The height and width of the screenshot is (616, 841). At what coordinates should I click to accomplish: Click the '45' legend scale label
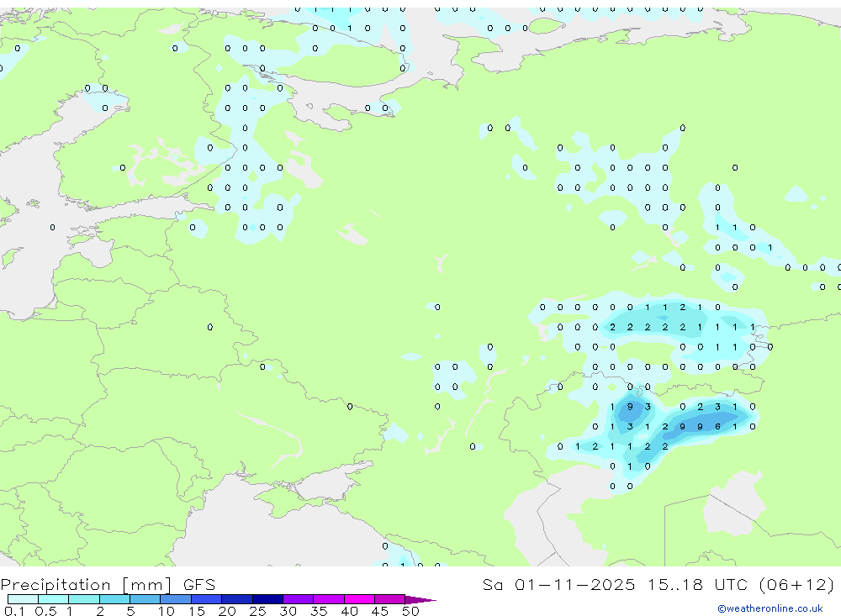point(380,611)
